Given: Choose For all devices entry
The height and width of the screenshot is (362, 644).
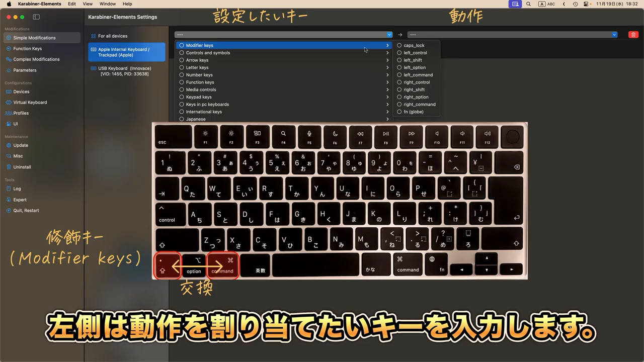Looking at the screenshot, I should pos(113,36).
